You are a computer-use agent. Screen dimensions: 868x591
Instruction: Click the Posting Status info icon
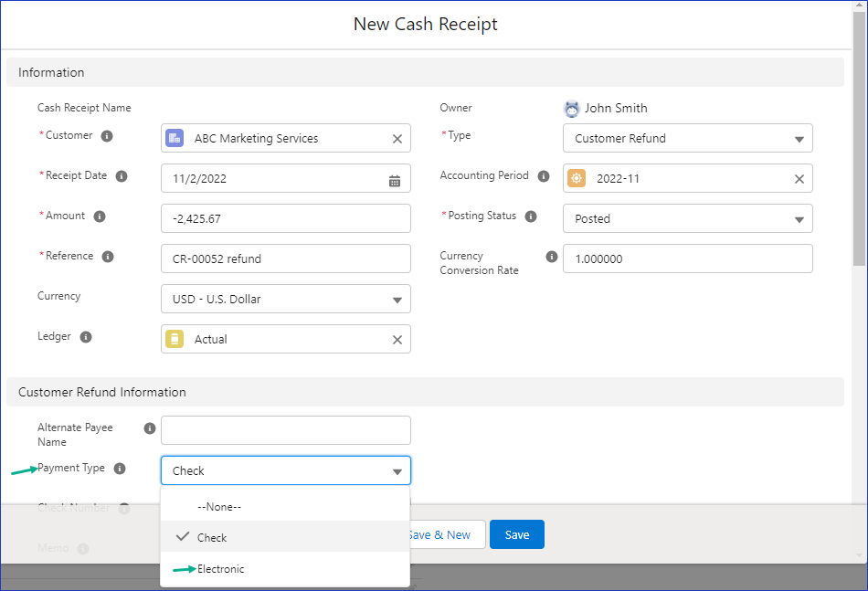531,216
